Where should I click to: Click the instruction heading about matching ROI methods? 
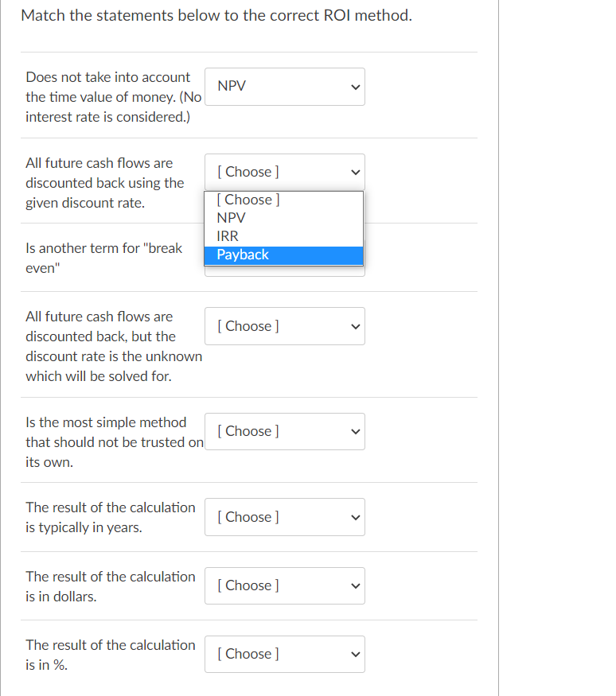click(x=216, y=15)
